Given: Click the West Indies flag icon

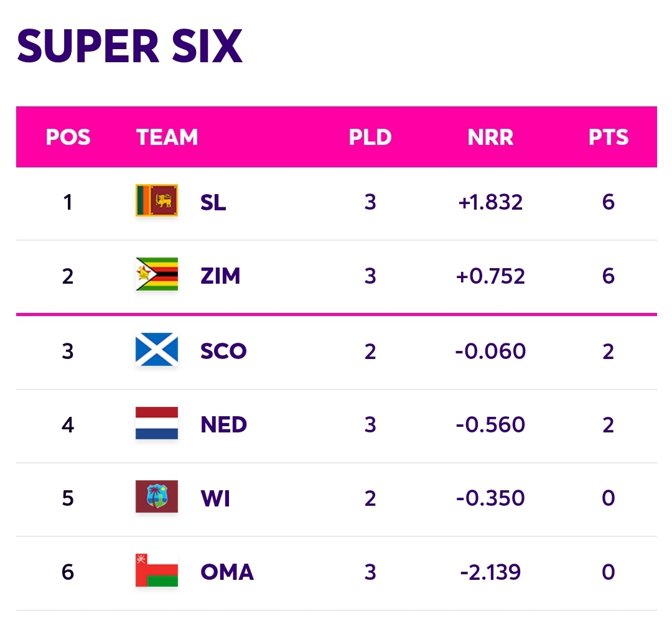Looking at the screenshot, I should (156, 496).
